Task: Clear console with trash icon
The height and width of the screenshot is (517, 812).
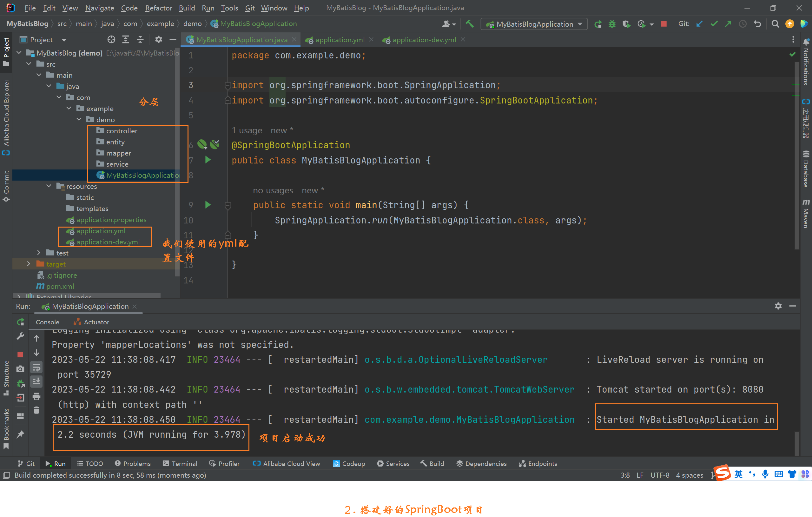Action: click(36, 410)
